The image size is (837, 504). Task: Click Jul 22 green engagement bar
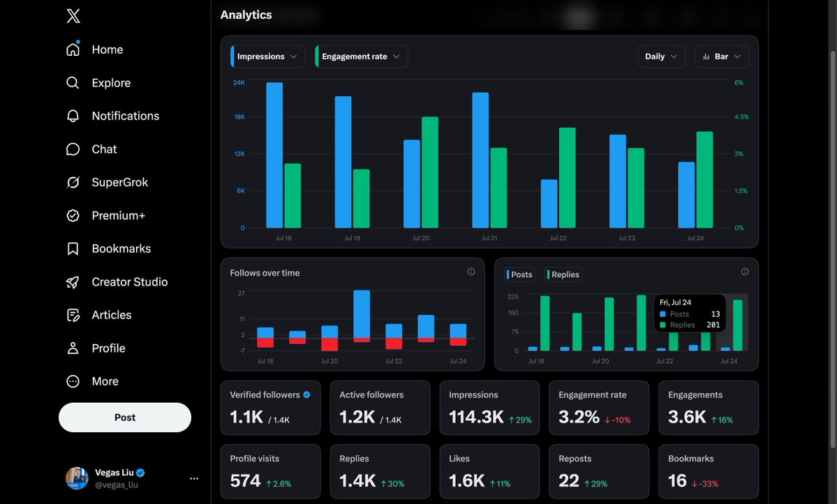[x=568, y=178]
